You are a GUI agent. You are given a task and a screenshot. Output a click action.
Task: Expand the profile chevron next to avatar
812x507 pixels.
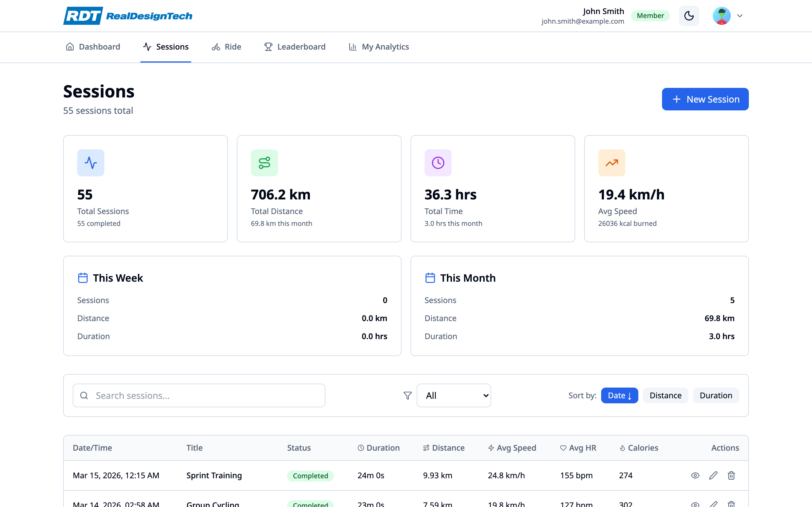[740, 15]
